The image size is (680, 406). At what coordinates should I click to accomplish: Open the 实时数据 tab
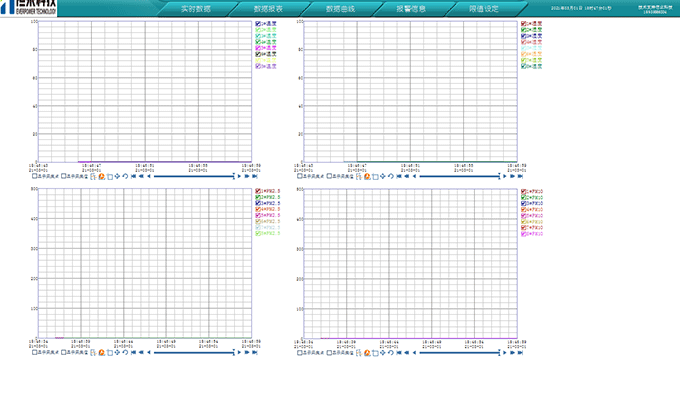coord(196,8)
